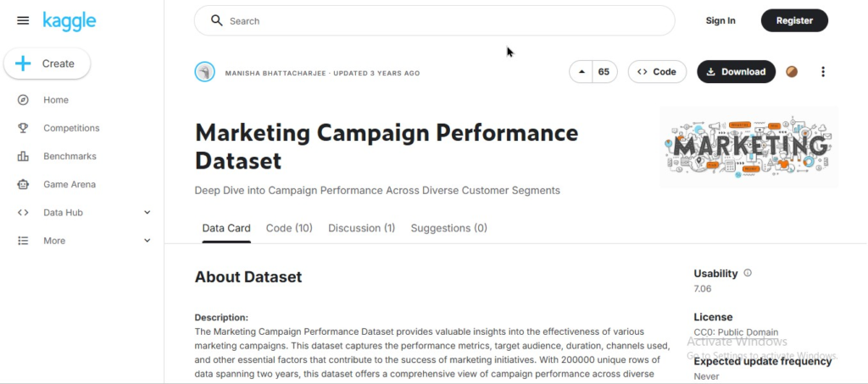Open the hamburger menu icon
Viewport: 868px width, 384px height.
pyautogui.click(x=23, y=20)
